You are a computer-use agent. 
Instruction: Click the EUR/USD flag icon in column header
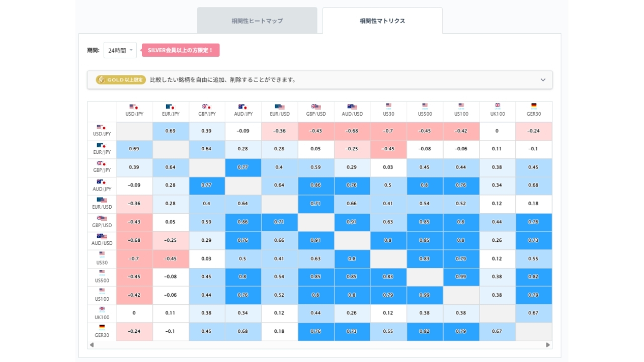click(279, 107)
